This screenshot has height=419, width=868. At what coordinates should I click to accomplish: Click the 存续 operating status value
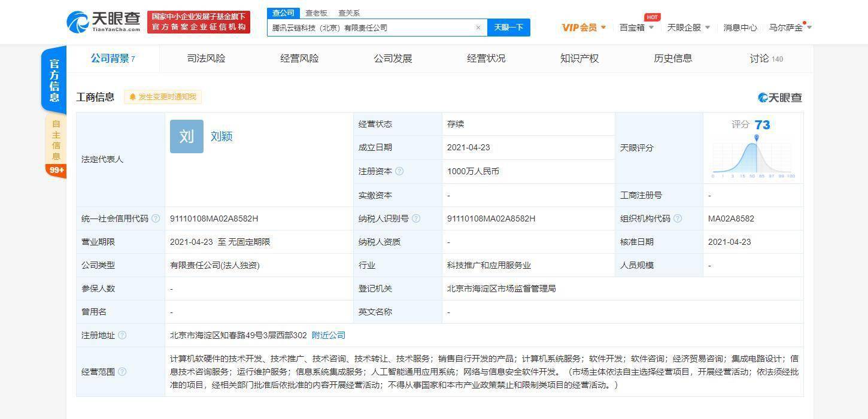coord(456,124)
